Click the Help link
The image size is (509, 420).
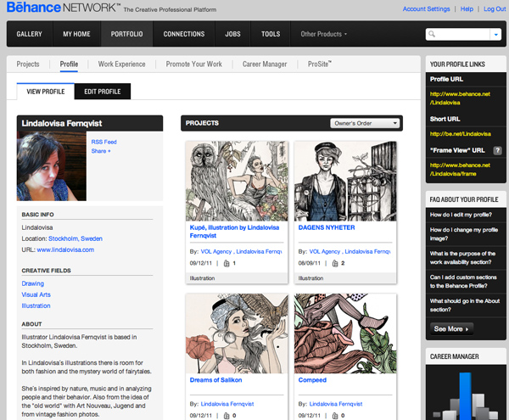[x=467, y=9]
